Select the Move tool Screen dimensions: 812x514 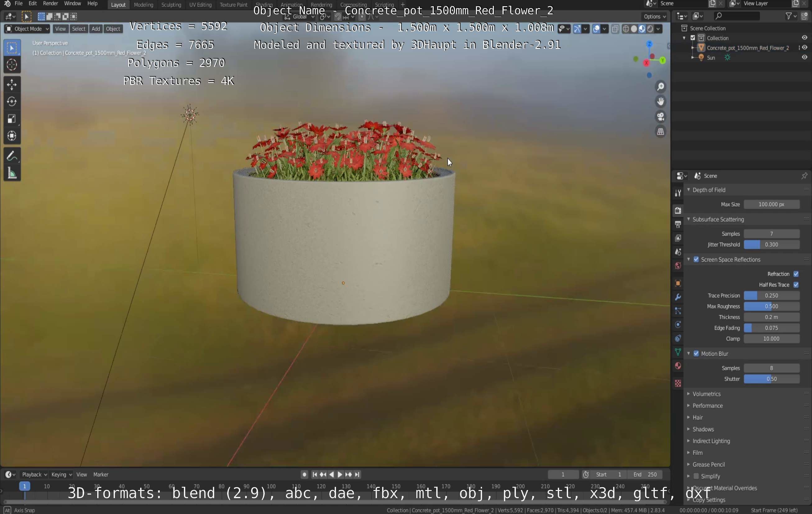coord(12,84)
